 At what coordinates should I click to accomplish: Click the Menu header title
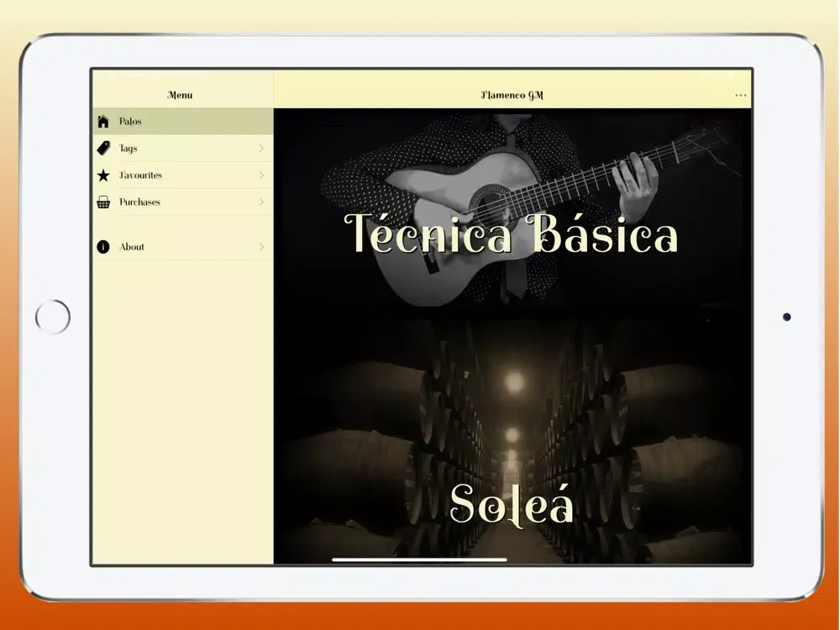point(180,96)
